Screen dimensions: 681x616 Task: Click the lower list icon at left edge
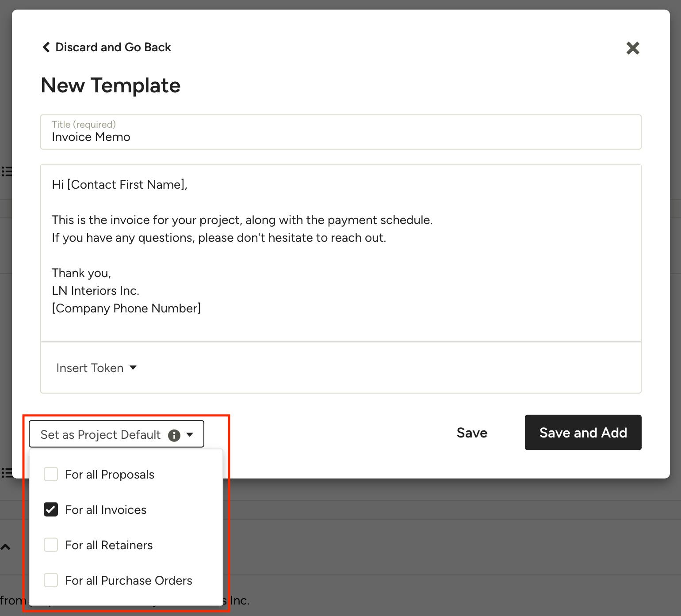click(6, 473)
